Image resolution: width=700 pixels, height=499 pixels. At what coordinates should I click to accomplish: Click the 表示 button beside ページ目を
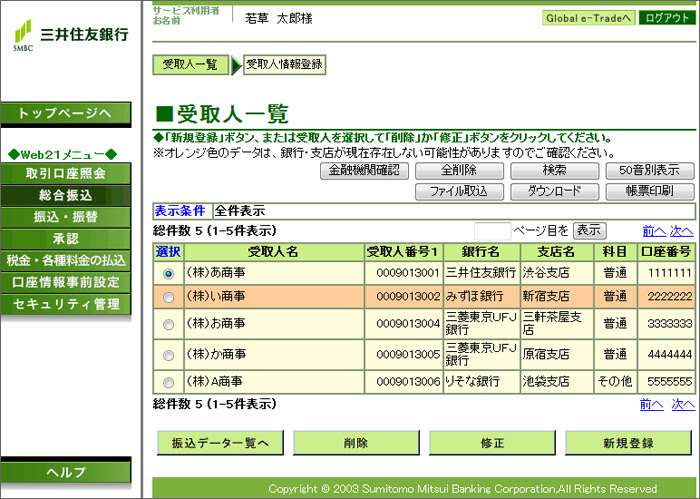click(589, 231)
